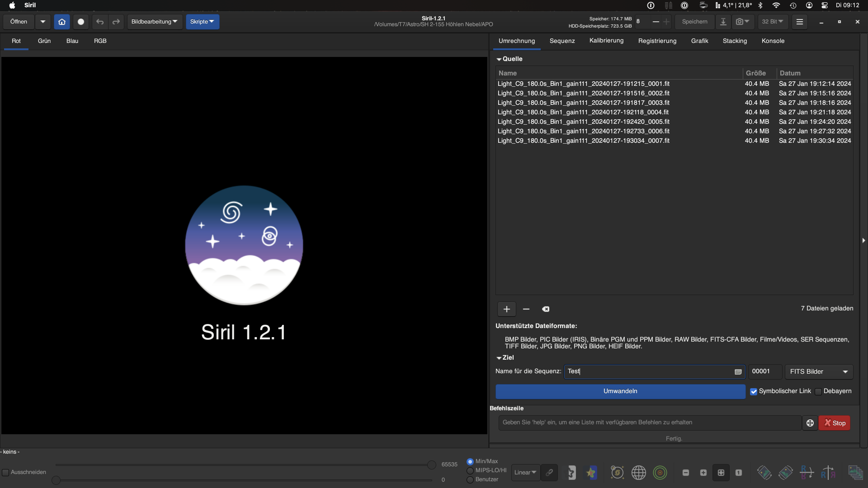This screenshot has height=488, width=868.
Task: Collapse the Ziel section
Action: (x=499, y=358)
